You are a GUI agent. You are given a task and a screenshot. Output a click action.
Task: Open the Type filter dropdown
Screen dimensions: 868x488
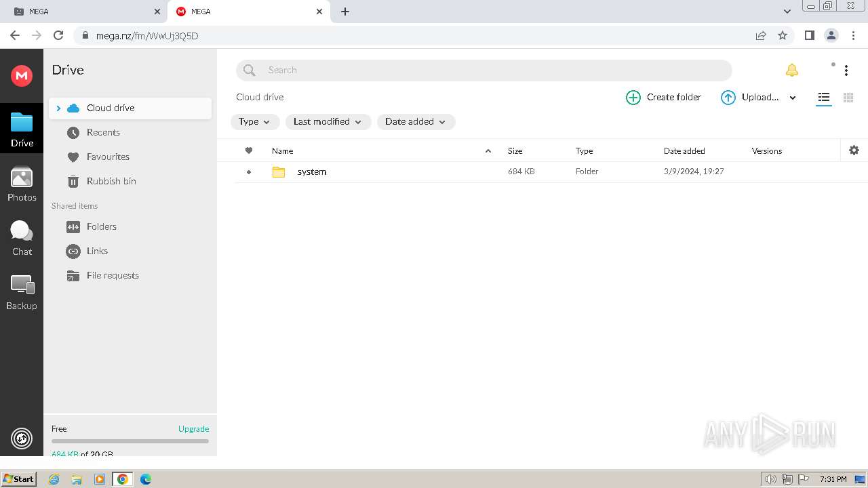coord(255,121)
